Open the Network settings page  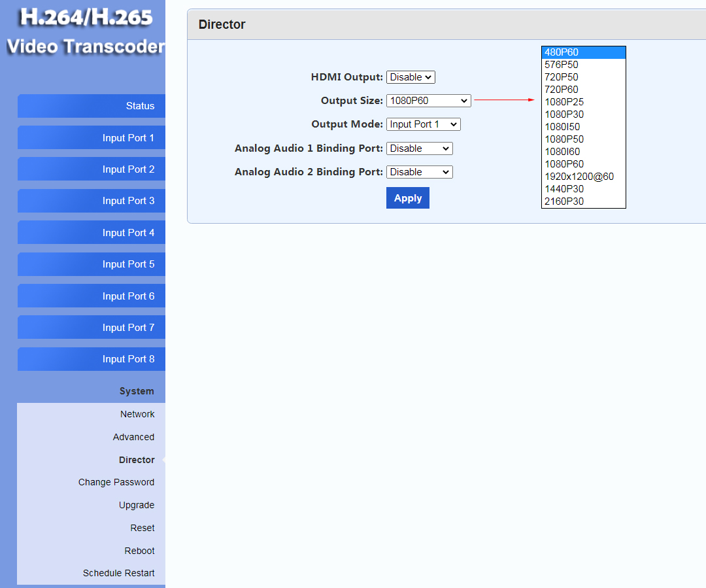click(x=137, y=414)
